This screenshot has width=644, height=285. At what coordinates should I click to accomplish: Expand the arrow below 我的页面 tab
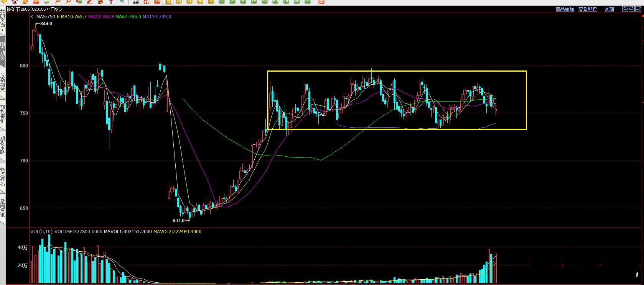pyautogui.click(x=2, y=30)
